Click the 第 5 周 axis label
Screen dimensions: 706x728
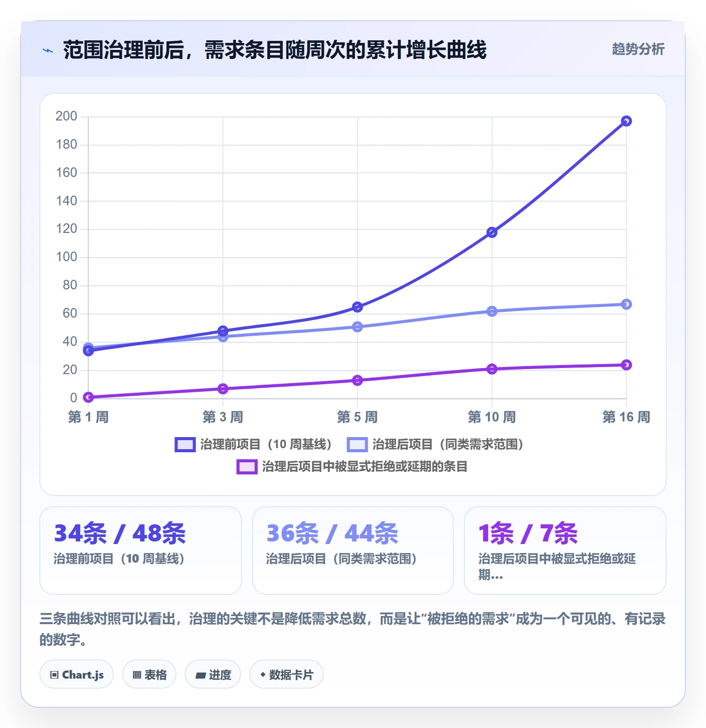click(358, 417)
